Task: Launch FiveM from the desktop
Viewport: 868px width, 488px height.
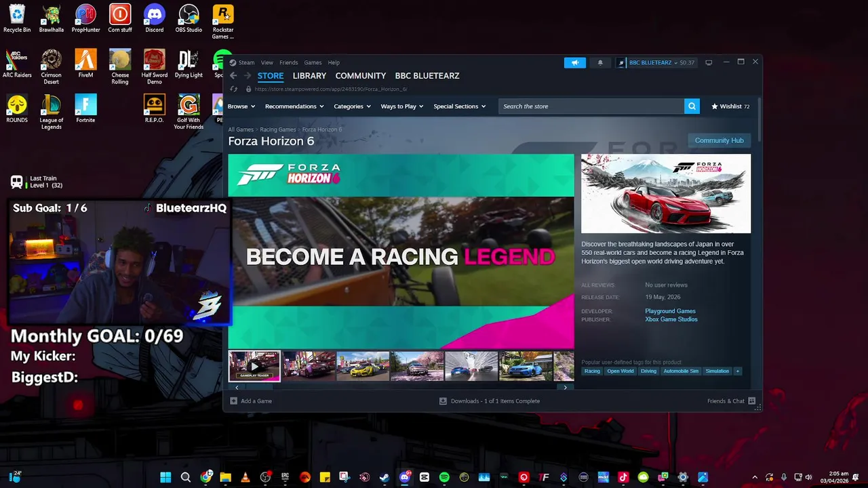Action: tap(85, 64)
